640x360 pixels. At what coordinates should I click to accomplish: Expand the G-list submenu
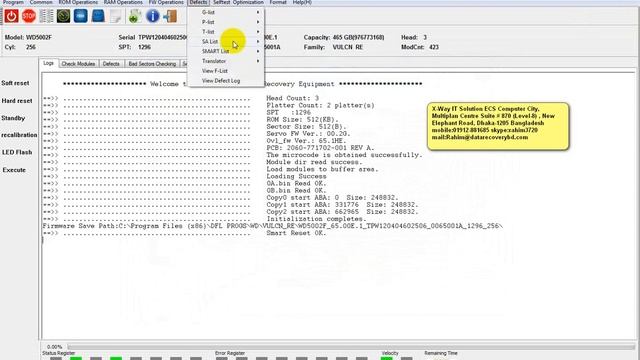(x=226, y=12)
